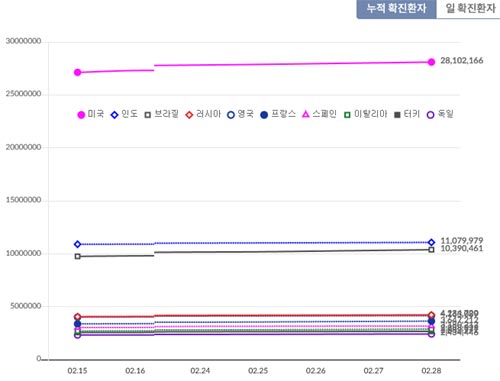
Task: Toggle the 이탈리아 legend item
Action: pyautogui.click(x=365, y=114)
